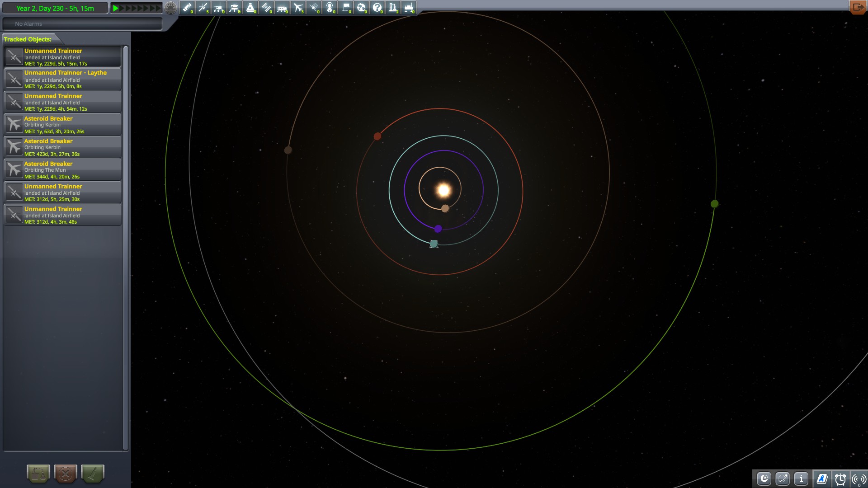Toggle the planes filter showing count 3
The width and height of the screenshot is (868, 488).
click(x=298, y=8)
